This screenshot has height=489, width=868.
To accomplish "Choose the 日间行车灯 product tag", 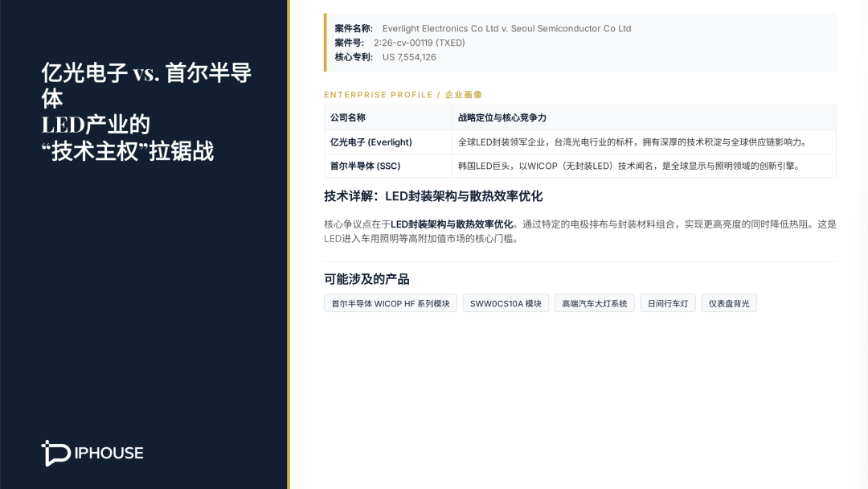I will pyautogui.click(x=668, y=303).
